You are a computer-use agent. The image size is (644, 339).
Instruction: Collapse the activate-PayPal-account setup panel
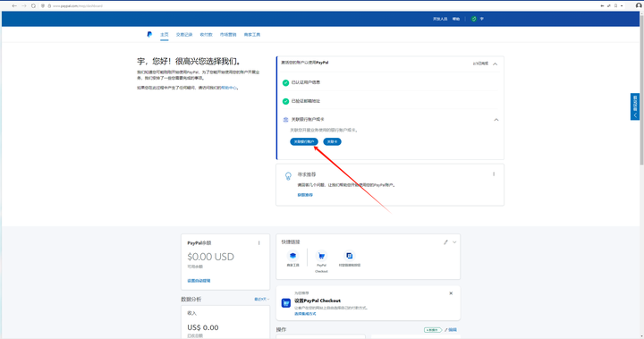click(496, 64)
